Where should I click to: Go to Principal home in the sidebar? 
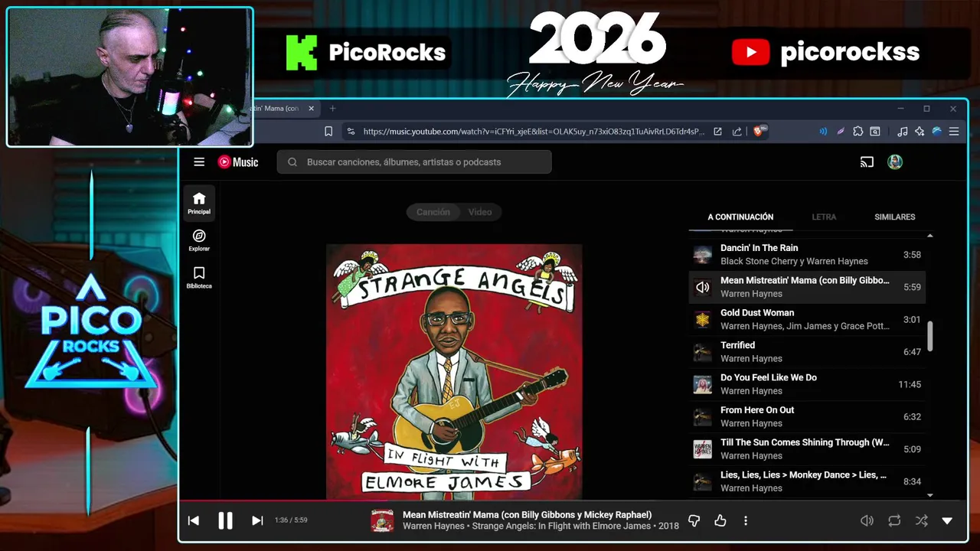[199, 203]
